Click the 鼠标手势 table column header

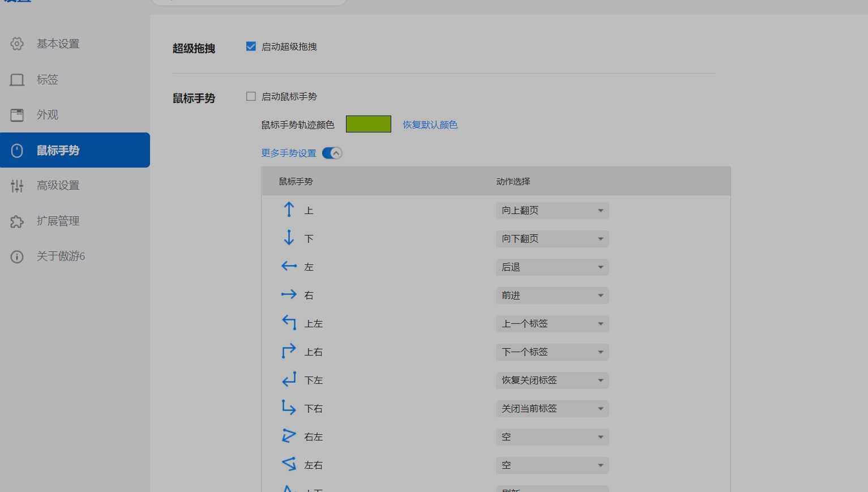(296, 181)
